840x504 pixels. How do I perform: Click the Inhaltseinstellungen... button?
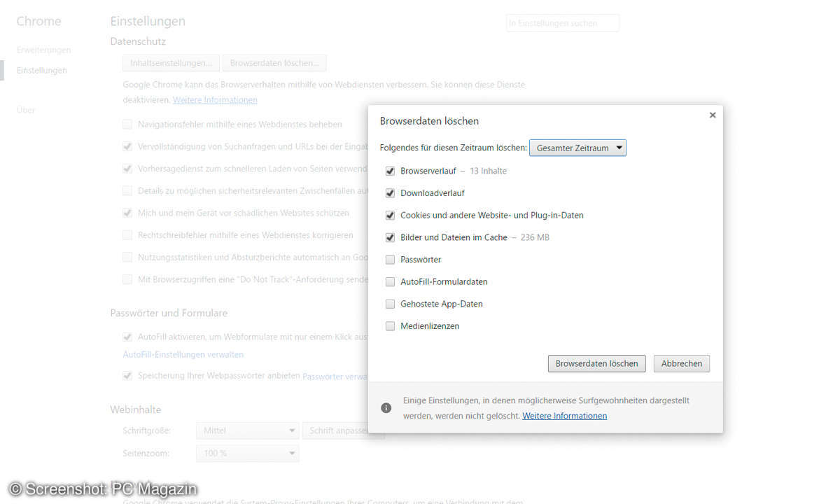171,63
